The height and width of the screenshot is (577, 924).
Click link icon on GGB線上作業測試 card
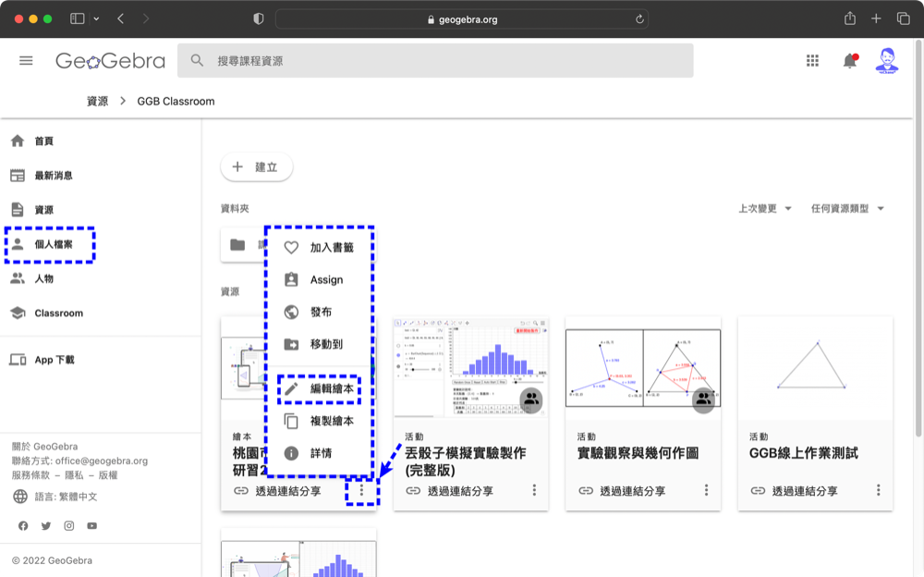click(x=758, y=491)
